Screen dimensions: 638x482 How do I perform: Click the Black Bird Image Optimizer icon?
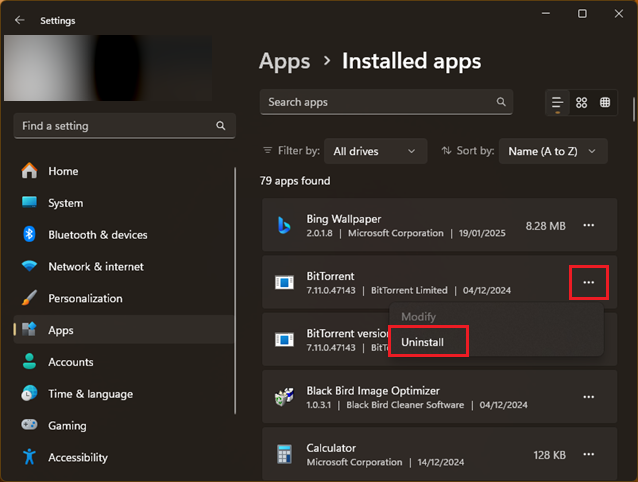click(284, 397)
